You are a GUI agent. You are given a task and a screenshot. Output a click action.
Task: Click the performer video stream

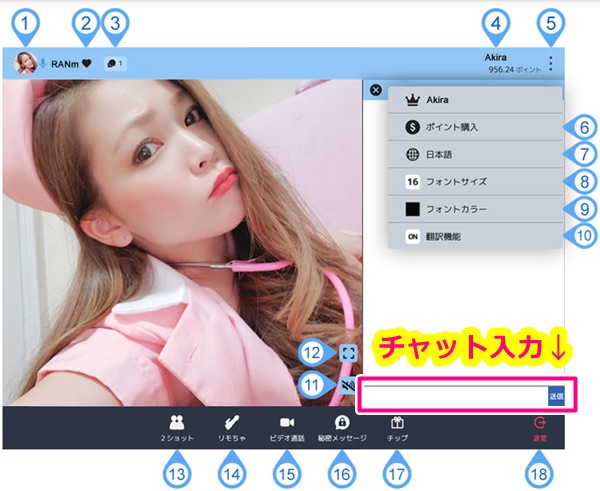[183, 243]
